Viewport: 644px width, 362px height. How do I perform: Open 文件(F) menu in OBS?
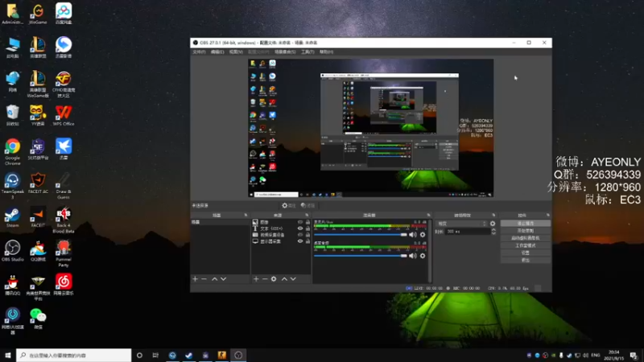199,52
